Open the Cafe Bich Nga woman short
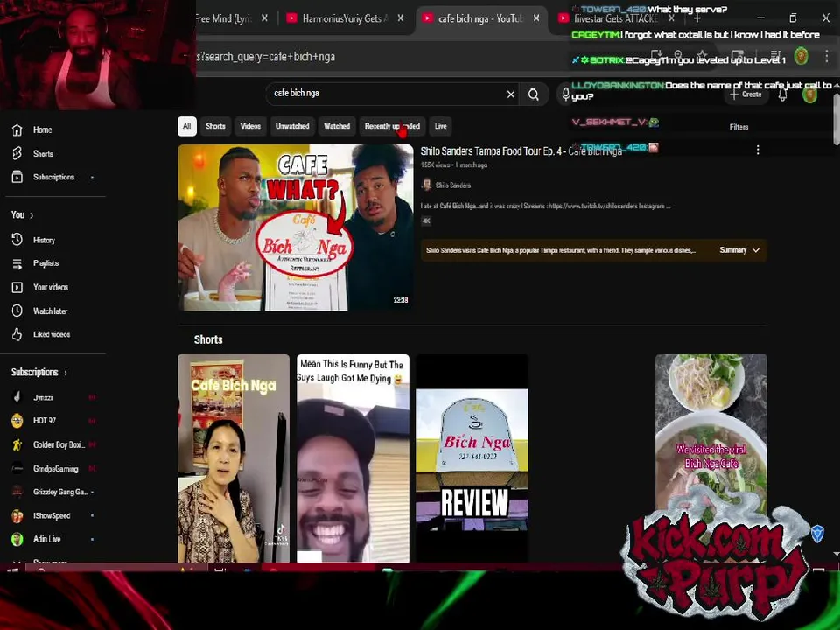This screenshot has width=840, height=630. tap(234, 458)
